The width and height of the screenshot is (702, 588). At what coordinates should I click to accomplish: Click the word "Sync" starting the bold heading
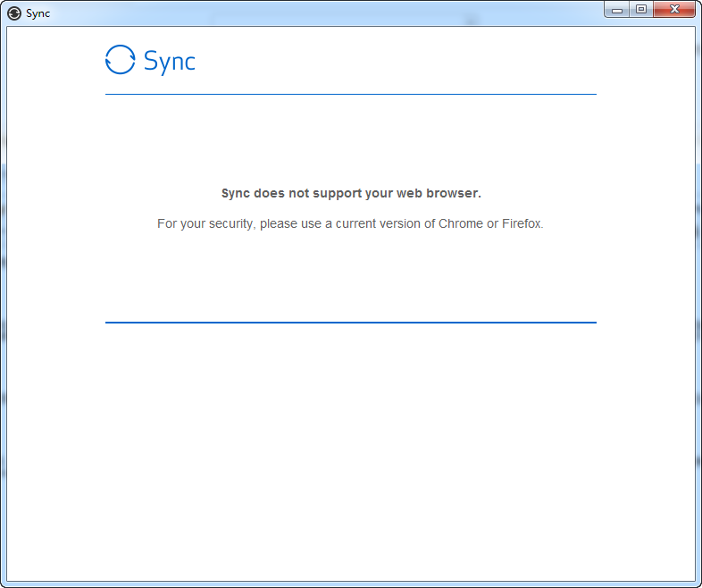pyautogui.click(x=235, y=193)
